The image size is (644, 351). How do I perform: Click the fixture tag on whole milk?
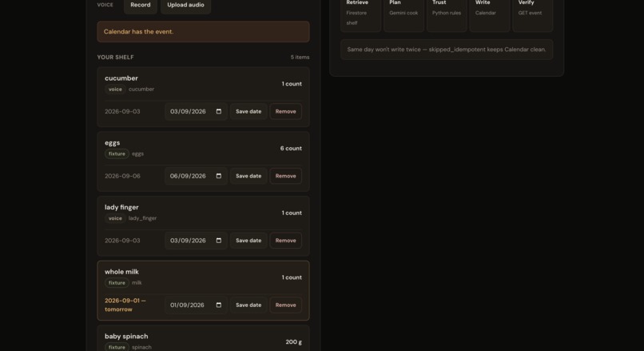[x=117, y=283]
